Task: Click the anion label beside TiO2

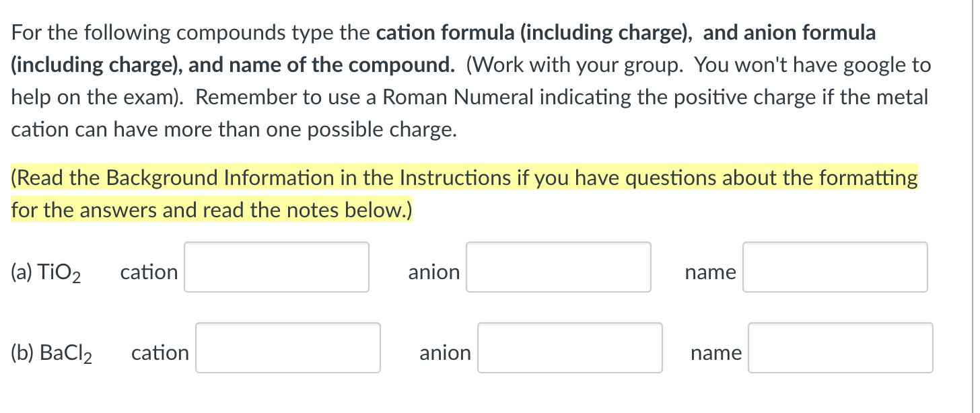Action: (433, 272)
